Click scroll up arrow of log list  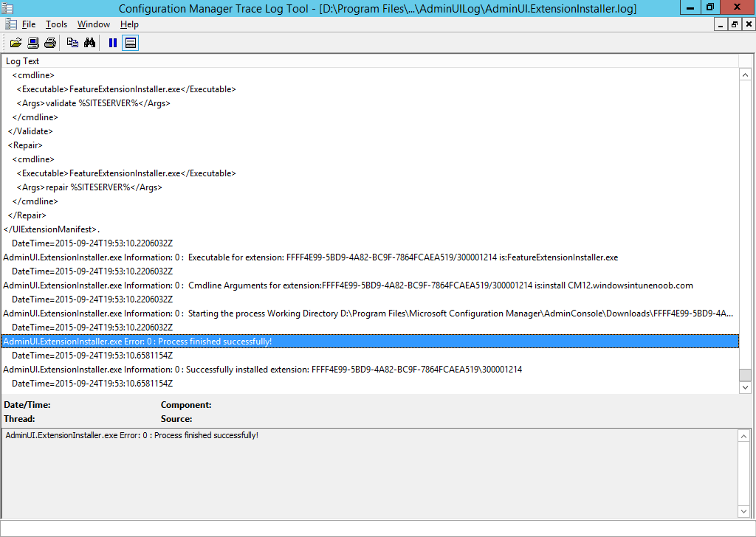745,75
